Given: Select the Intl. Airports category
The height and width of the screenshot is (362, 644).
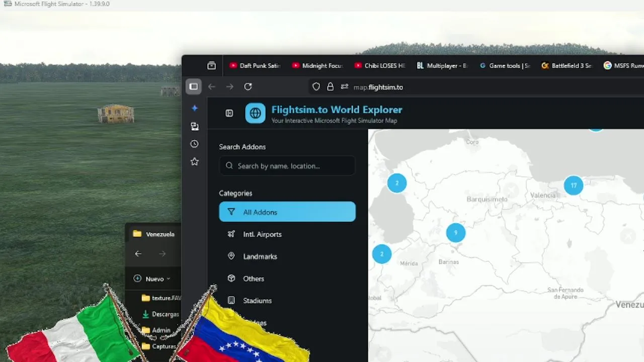Looking at the screenshot, I should (287, 234).
